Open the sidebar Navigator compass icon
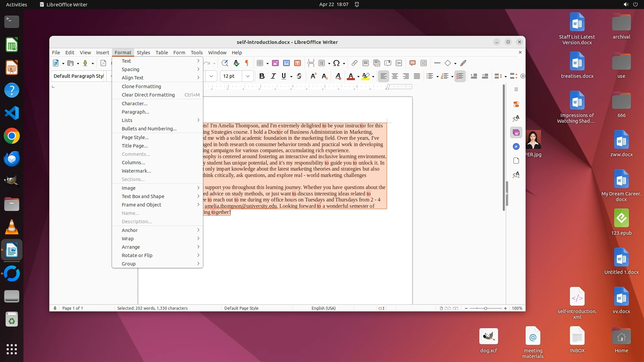Image resolution: width=644 pixels, height=362 pixels. (516, 146)
